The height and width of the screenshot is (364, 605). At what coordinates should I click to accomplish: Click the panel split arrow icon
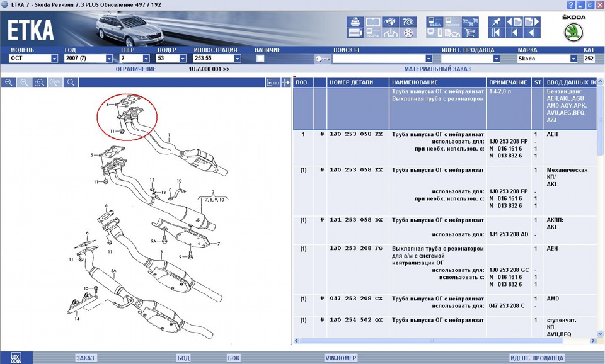(285, 82)
